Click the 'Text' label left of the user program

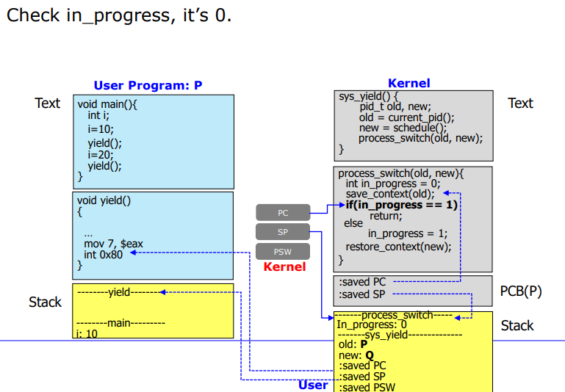pyautogui.click(x=47, y=104)
